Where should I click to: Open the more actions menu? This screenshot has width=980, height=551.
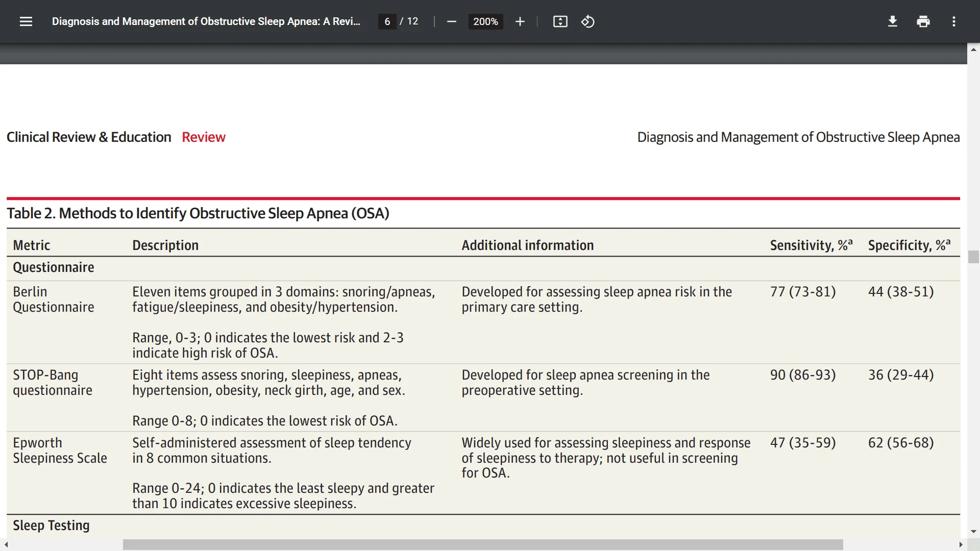click(x=953, y=21)
